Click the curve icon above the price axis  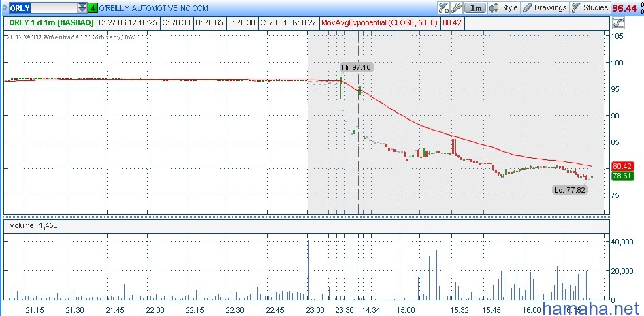(618, 23)
